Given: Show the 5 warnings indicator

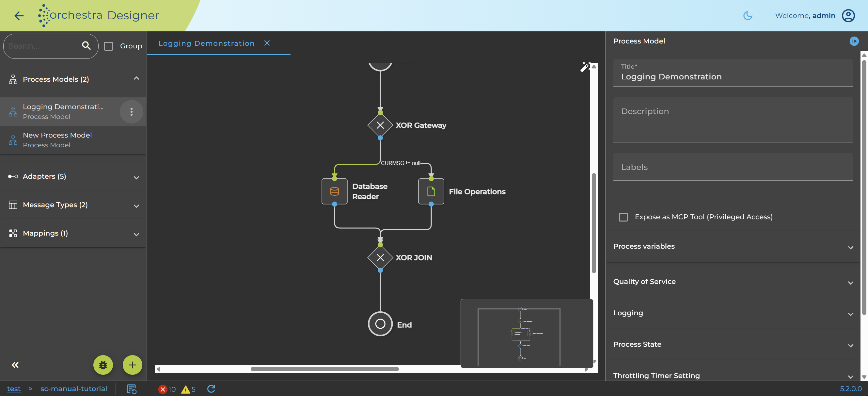Looking at the screenshot, I should click(188, 389).
